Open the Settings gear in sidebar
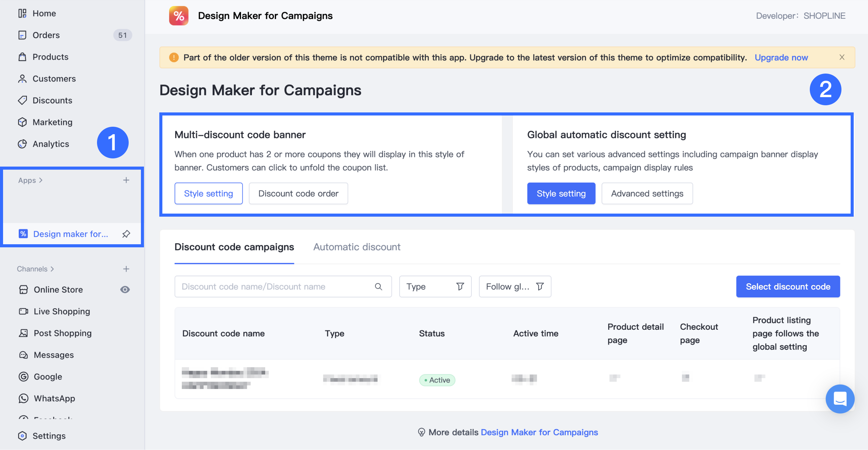 point(22,436)
